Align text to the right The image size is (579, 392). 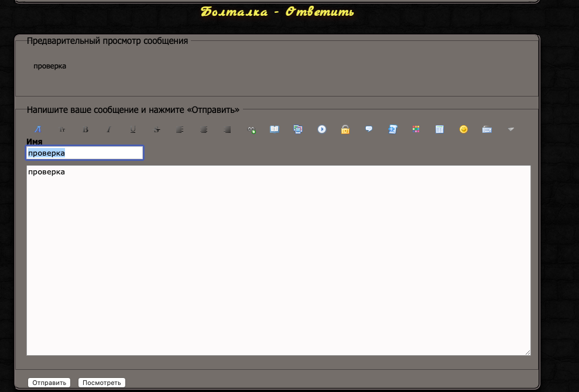pos(228,129)
